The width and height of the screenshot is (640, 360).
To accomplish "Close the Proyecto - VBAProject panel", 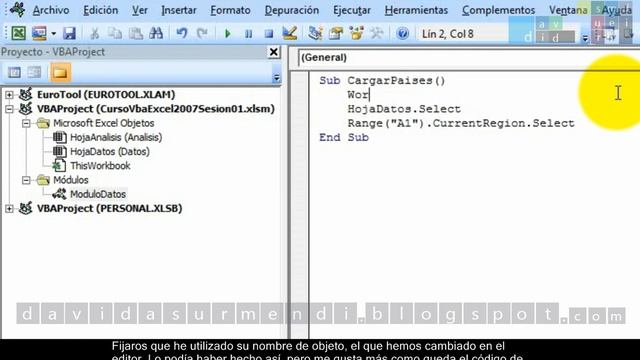I will coord(274,52).
